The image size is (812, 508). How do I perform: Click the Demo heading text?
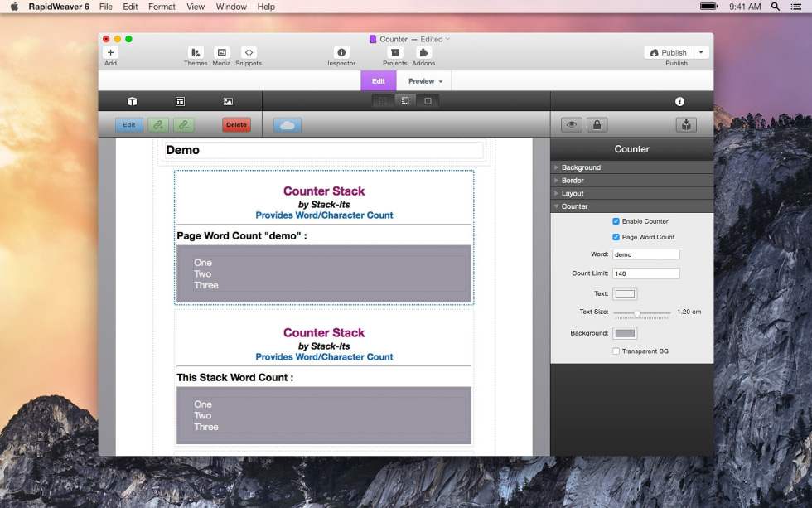(182, 150)
